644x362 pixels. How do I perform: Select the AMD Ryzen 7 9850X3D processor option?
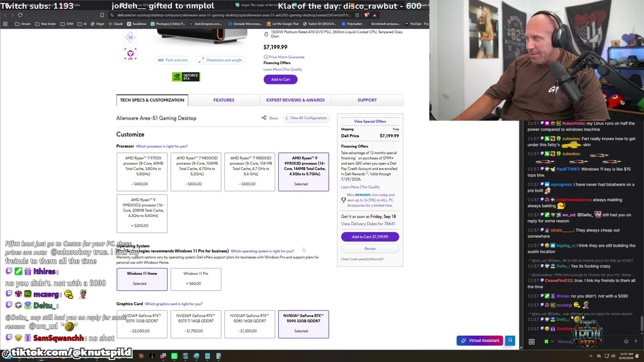250,171
